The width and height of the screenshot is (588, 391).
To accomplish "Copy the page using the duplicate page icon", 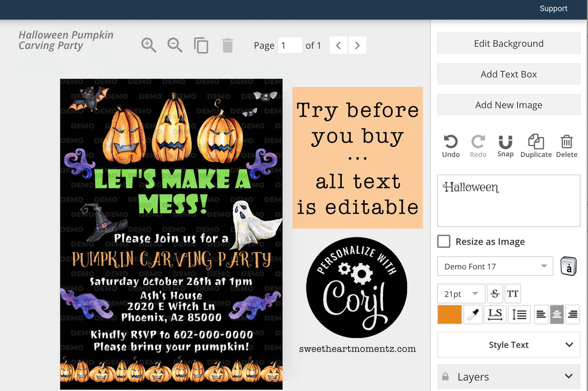I will click(x=201, y=45).
